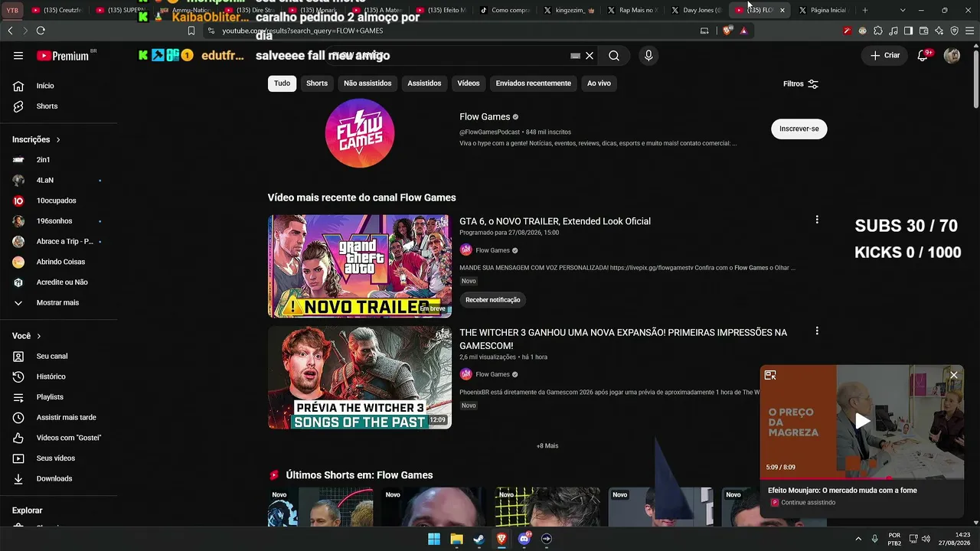Click the browser back arrow
980x551 pixels.
coord(10,31)
